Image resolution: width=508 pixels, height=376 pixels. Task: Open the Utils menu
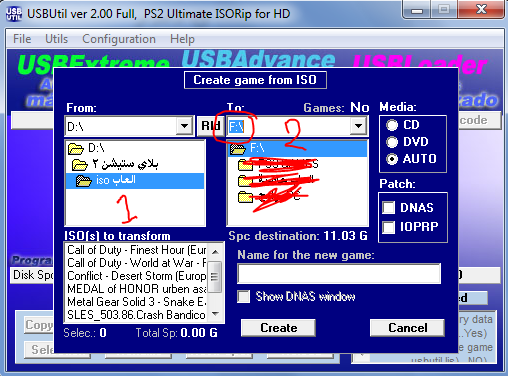[56, 39]
